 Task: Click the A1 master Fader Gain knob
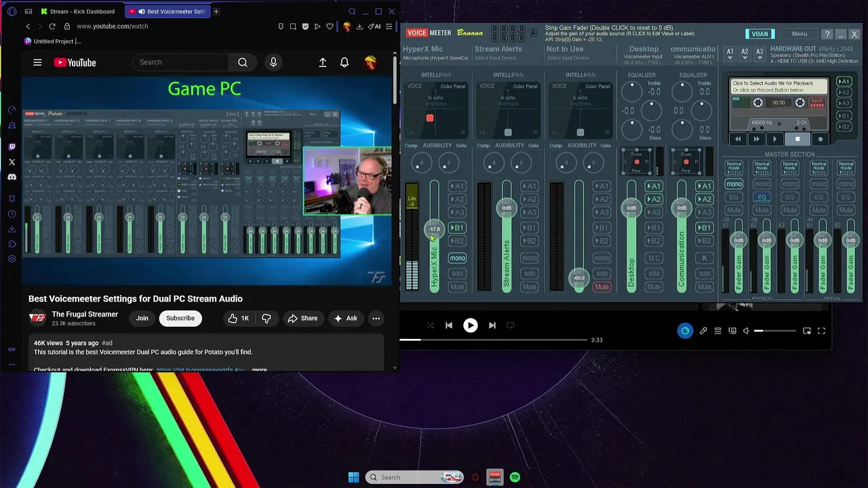pos(738,240)
